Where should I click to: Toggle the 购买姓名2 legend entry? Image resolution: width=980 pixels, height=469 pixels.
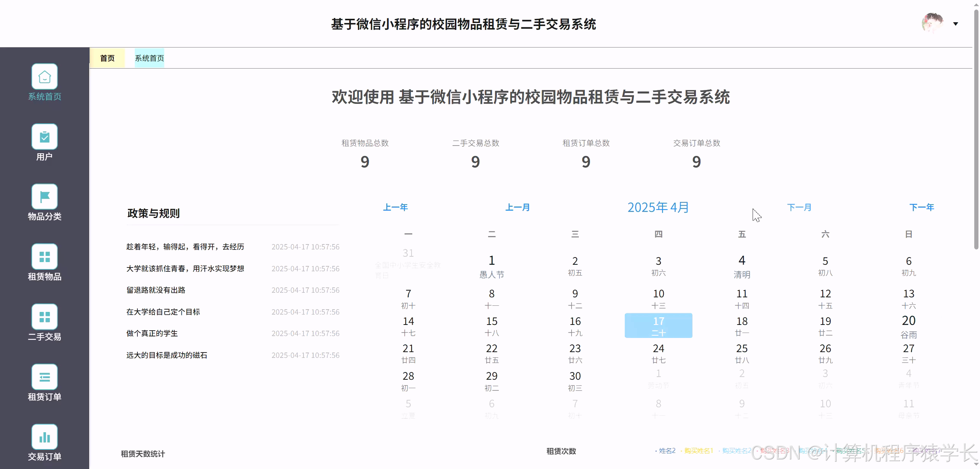point(736,451)
